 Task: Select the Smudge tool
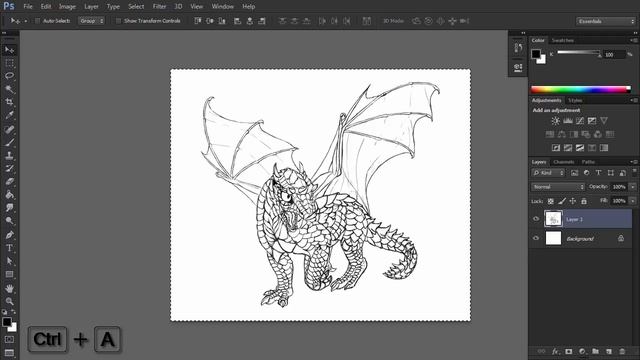(9, 208)
